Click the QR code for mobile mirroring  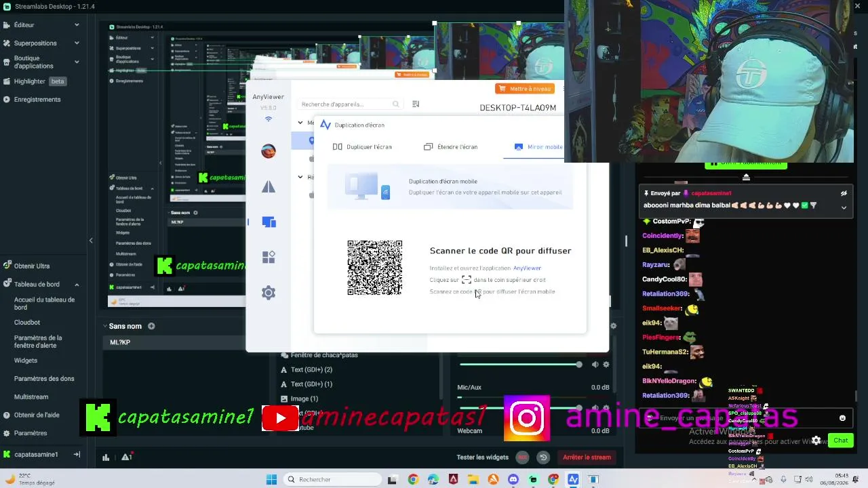point(375,268)
